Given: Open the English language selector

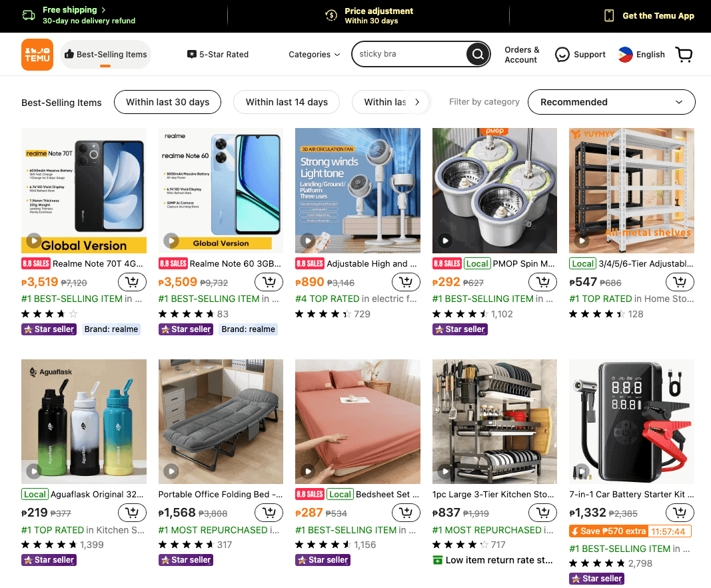Looking at the screenshot, I should coord(640,54).
